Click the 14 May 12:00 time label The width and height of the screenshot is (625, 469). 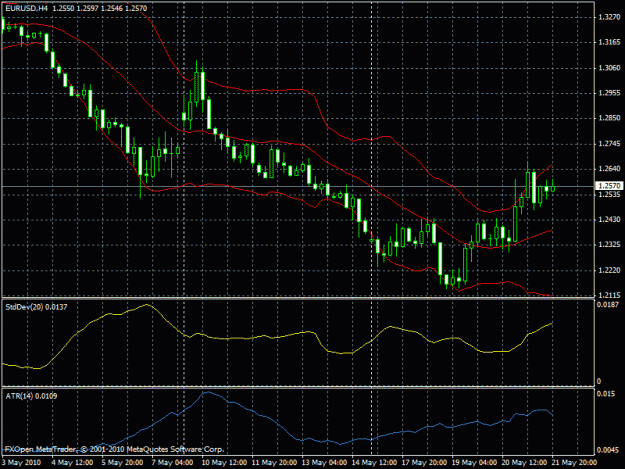pos(374,463)
